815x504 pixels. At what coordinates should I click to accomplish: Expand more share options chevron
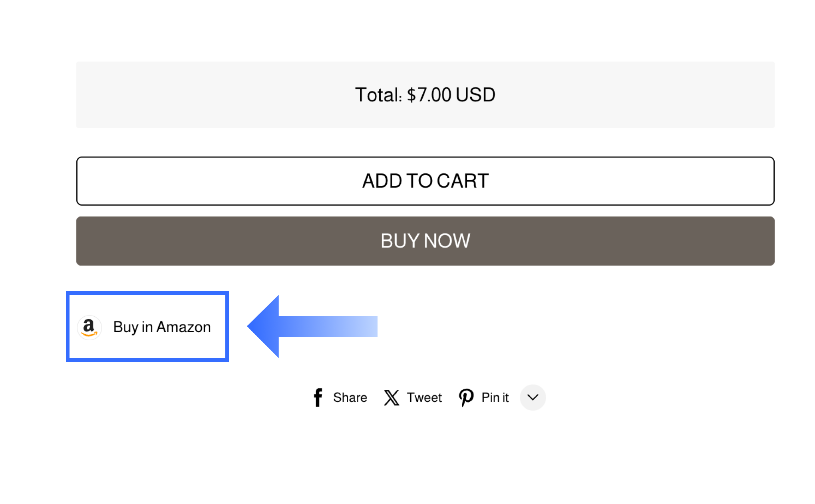click(x=533, y=397)
